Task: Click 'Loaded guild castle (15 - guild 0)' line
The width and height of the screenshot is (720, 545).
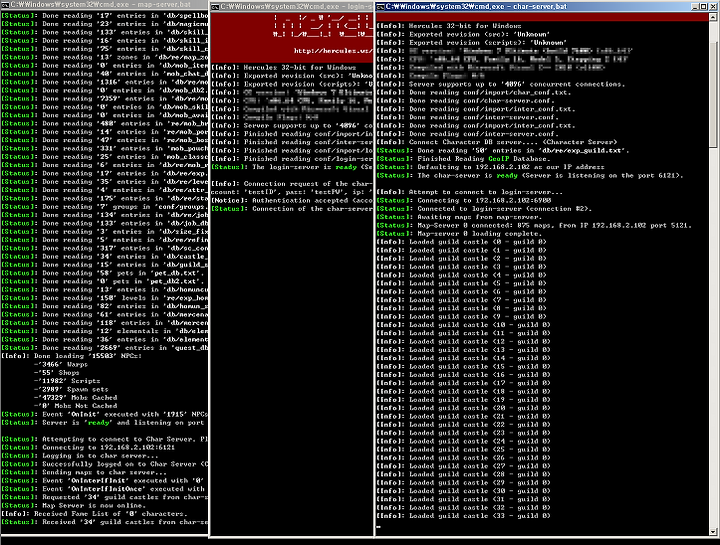Action: pos(464,366)
